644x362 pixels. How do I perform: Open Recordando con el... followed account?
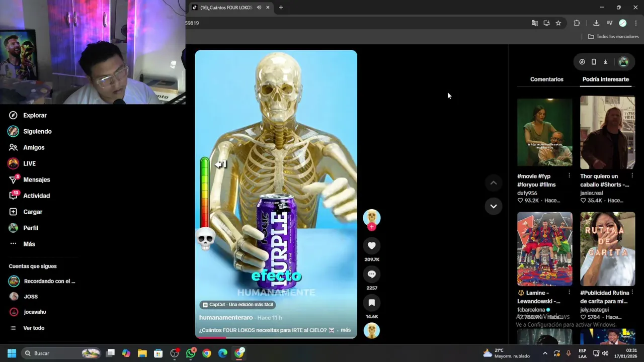point(42,281)
